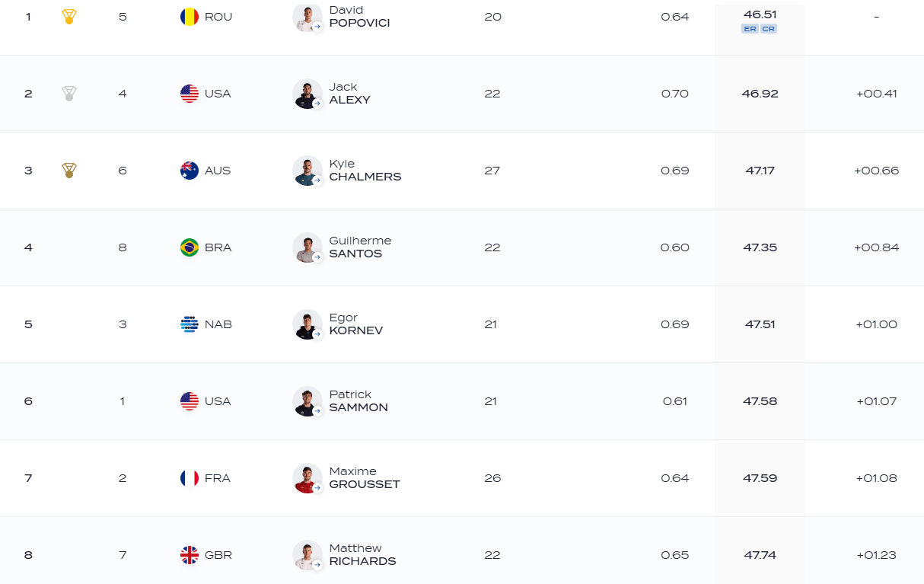Open the Matthew RICHARDS athlete link
Image resolution: width=924 pixels, height=584 pixels.
[x=362, y=555]
